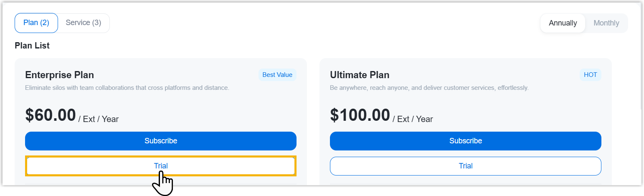Image resolution: width=644 pixels, height=196 pixels.
Task: Subscribe to the Enterprise Plan
Action: [x=161, y=141]
